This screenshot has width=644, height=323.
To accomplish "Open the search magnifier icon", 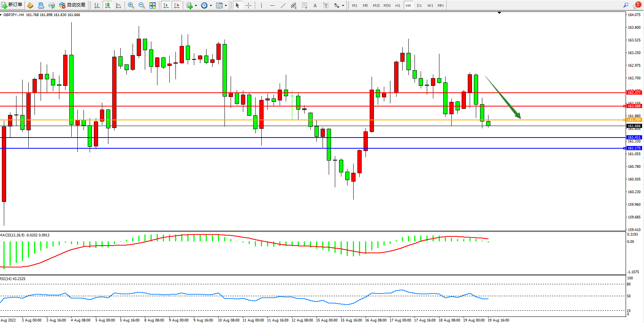I will [x=626, y=5].
